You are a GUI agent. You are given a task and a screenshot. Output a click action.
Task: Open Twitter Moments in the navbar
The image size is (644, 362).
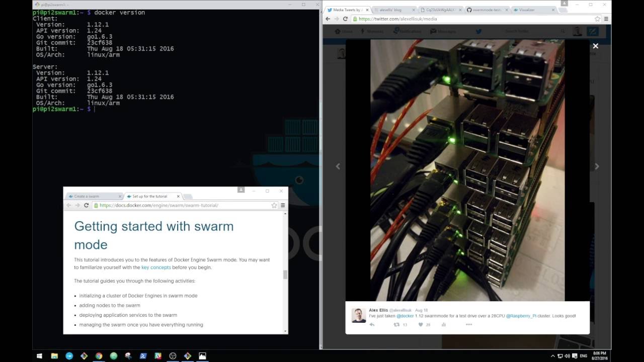point(371,31)
